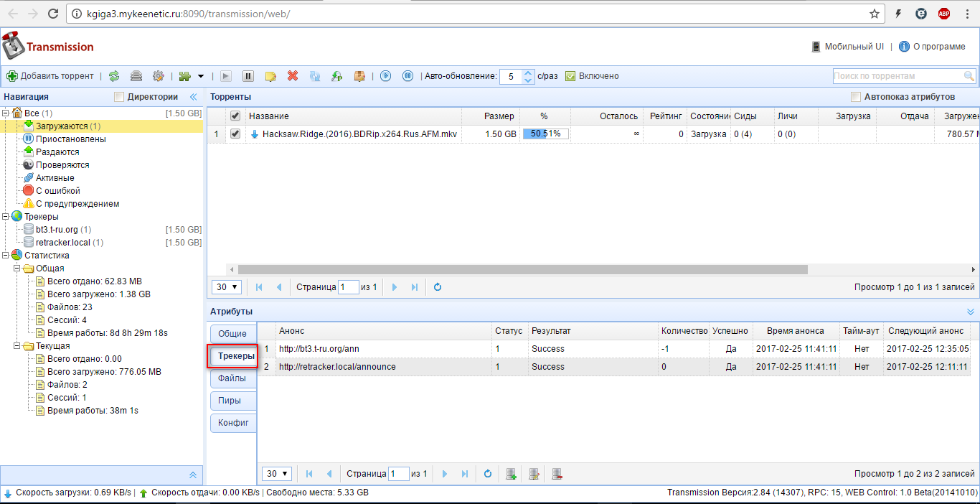Open the torrents page size dropdown

click(227, 287)
